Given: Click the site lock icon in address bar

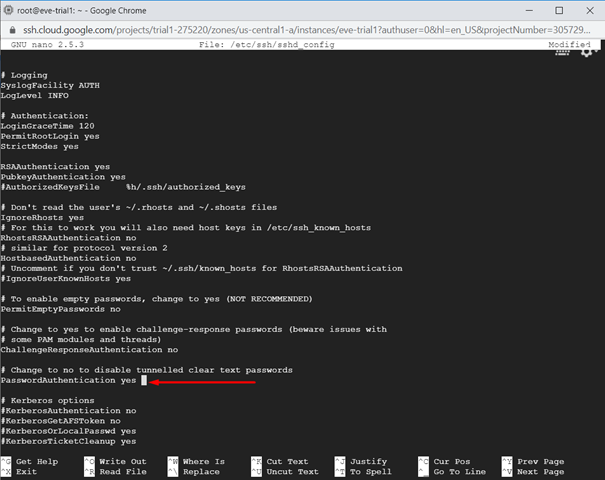Looking at the screenshot, I should pyautogui.click(x=12, y=30).
